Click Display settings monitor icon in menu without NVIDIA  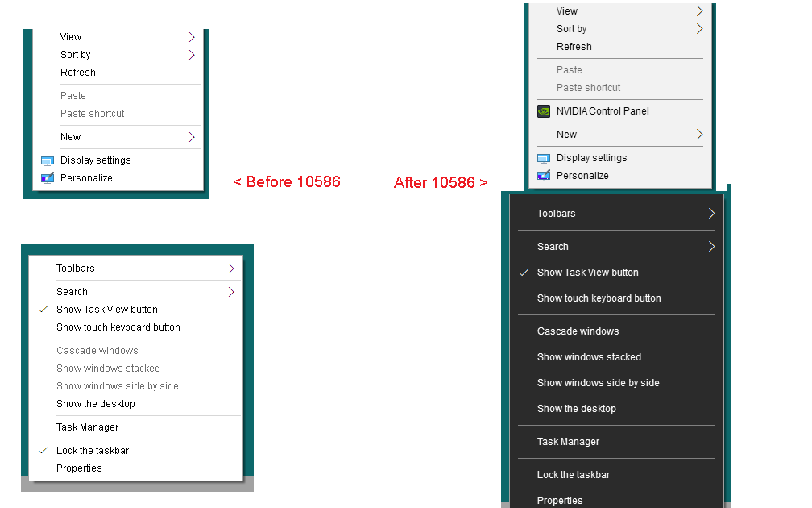tap(47, 160)
